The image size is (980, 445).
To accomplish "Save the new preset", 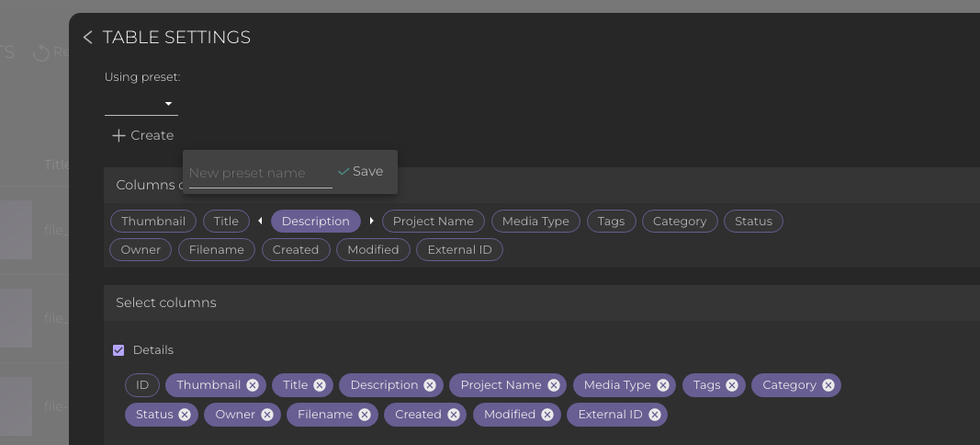I will (360, 171).
